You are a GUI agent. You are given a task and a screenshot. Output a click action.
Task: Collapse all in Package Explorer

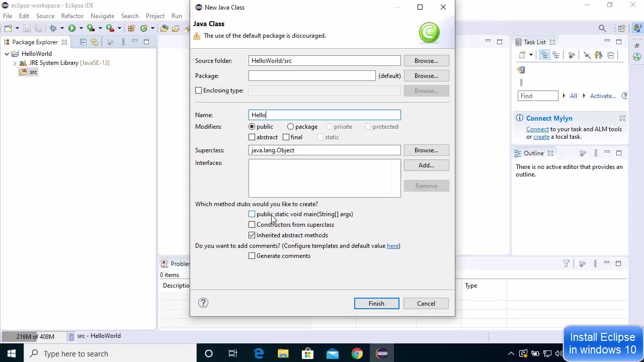(x=83, y=42)
